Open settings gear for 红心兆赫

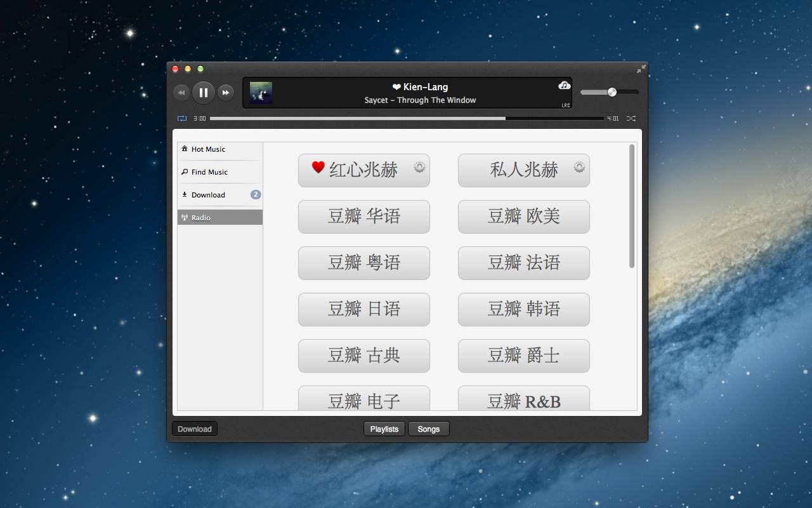tap(419, 167)
